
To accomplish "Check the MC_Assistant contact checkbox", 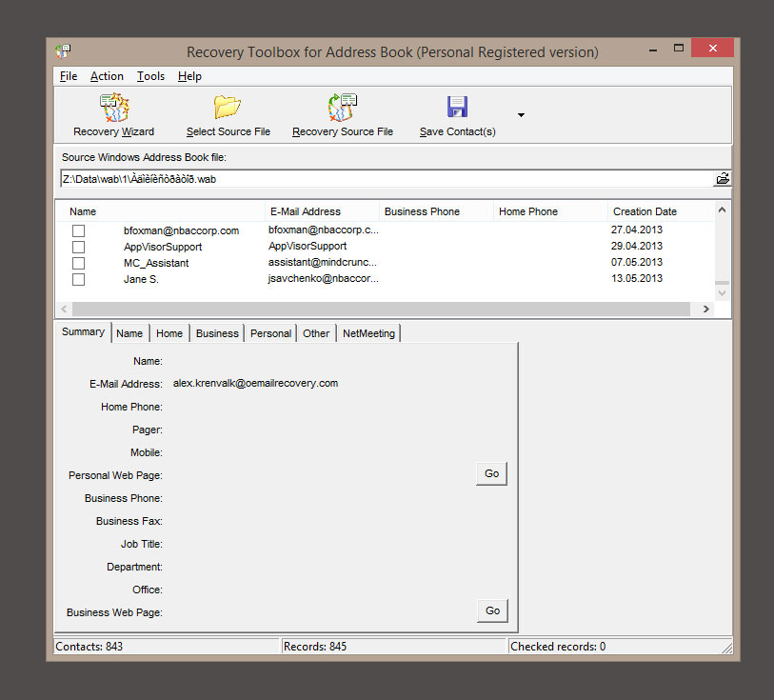I will [78, 263].
